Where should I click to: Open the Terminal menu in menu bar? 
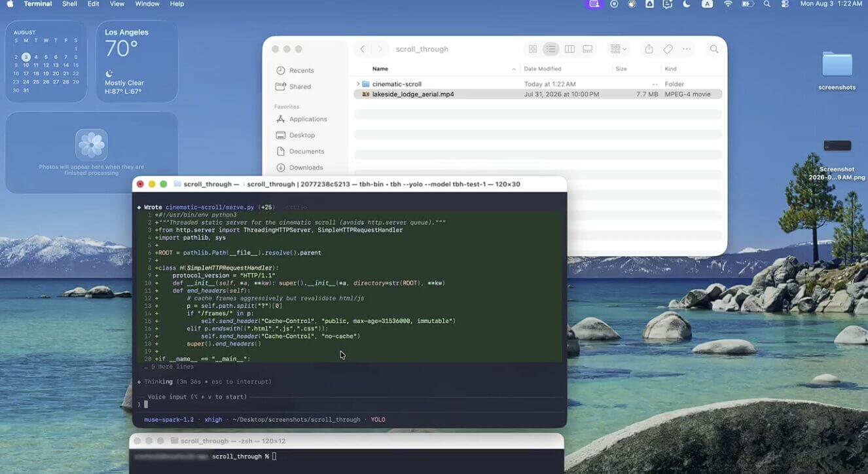(39, 4)
